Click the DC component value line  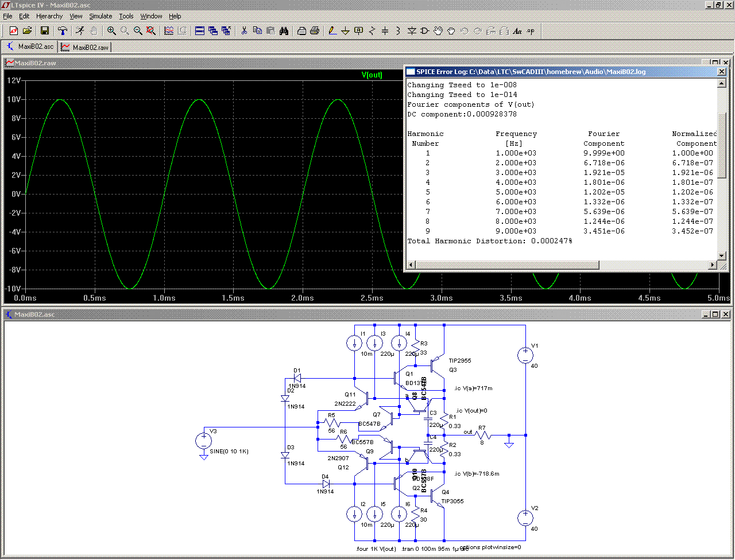pos(462,114)
